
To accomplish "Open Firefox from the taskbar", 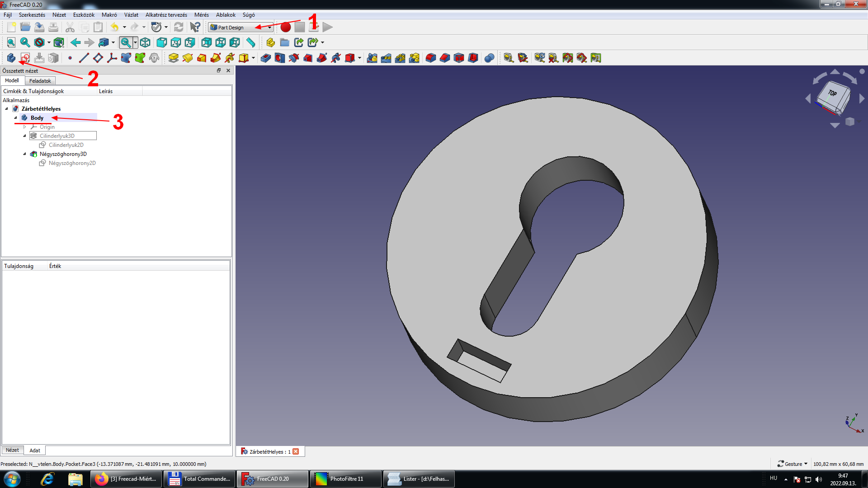I will tap(127, 479).
